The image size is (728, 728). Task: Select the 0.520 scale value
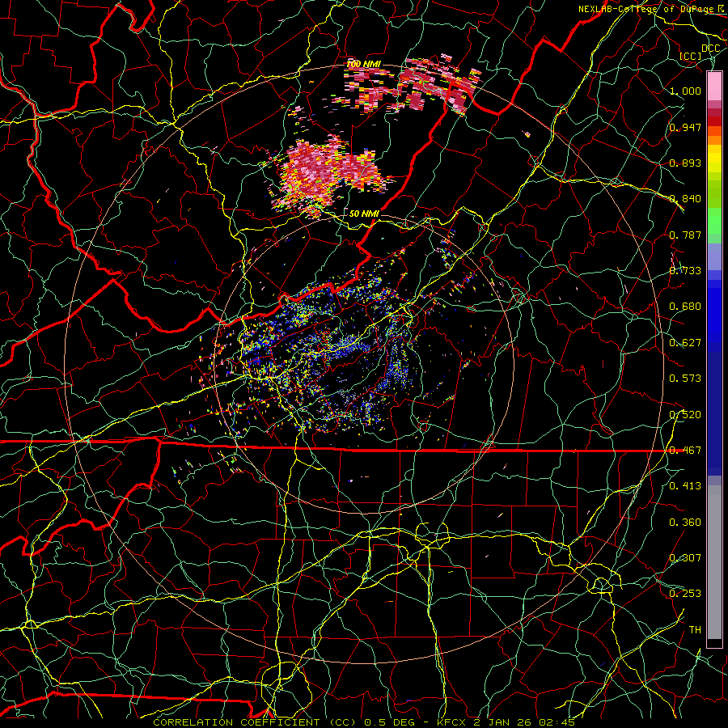[685, 415]
